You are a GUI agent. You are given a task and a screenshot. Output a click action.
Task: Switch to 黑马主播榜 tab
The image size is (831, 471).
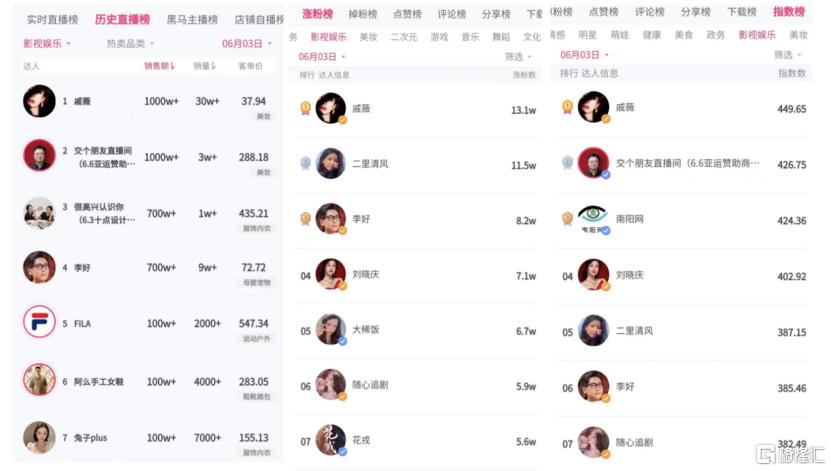coord(192,20)
